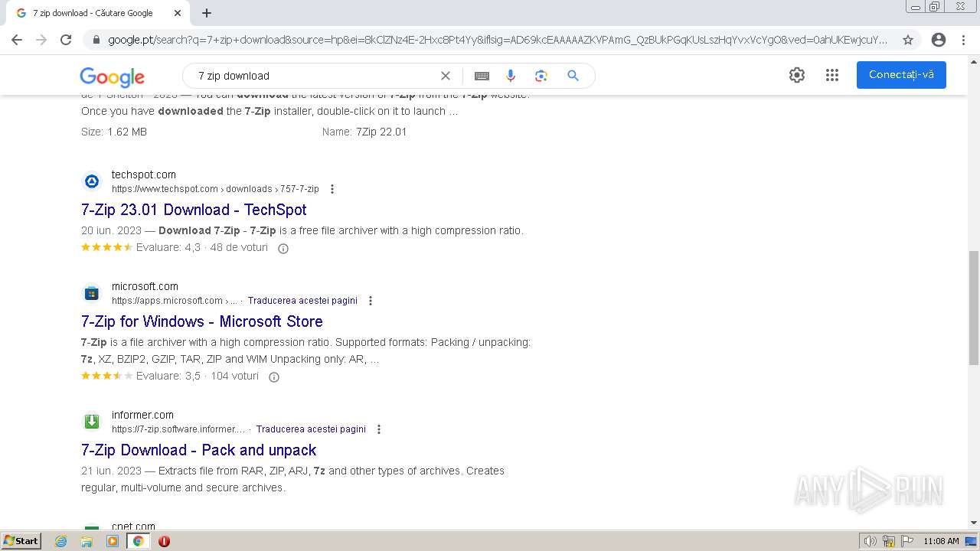The width and height of the screenshot is (980, 551).
Task: View site information via lock icon
Action: (x=96, y=40)
